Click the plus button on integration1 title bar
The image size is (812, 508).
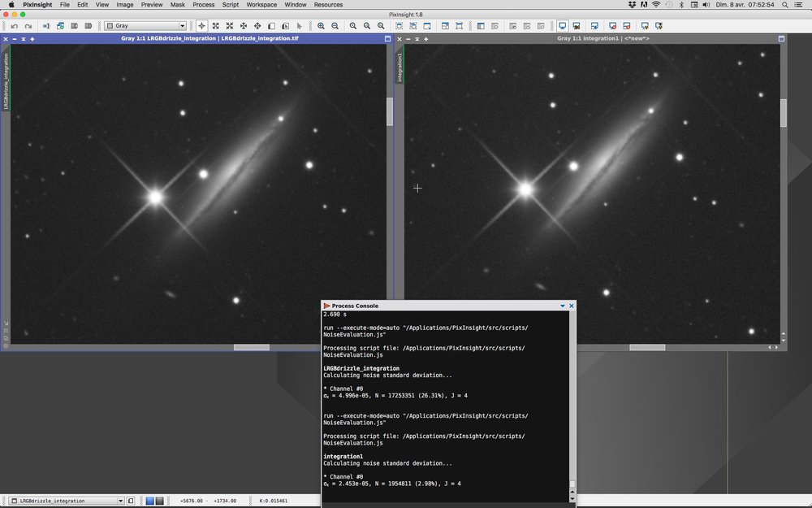tap(426, 39)
